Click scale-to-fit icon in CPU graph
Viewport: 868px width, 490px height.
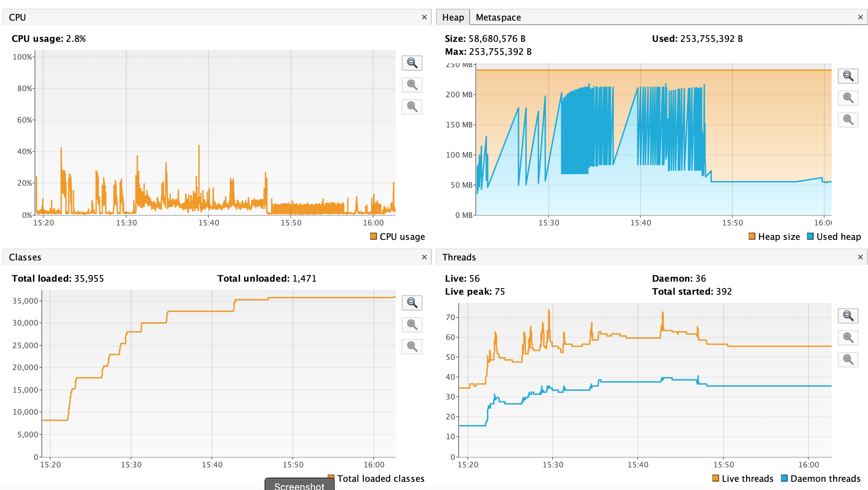[x=412, y=63]
